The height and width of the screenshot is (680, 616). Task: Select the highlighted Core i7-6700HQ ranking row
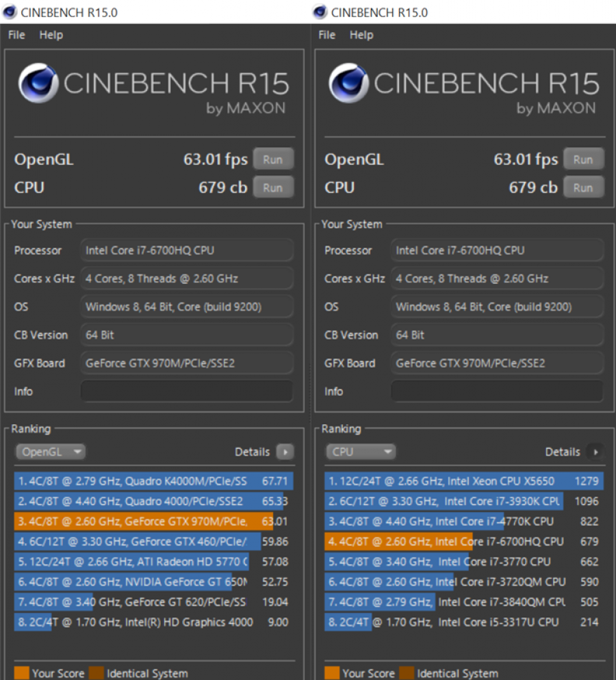464,541
